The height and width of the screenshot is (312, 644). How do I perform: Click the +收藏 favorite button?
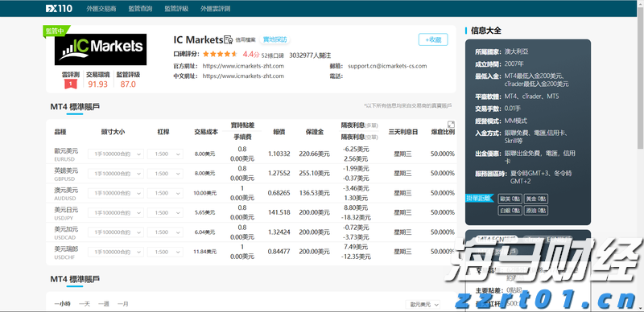click(x=433, y=39)
